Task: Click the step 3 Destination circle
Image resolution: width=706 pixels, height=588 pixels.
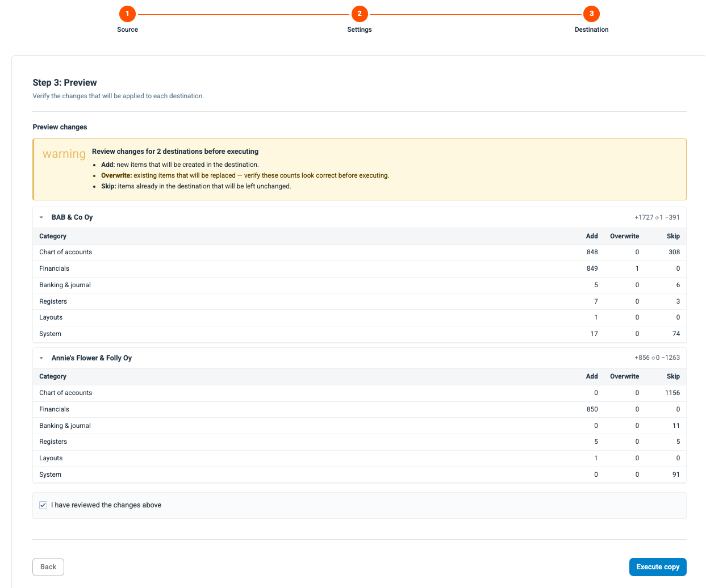Action: click(x=591, y=14)
